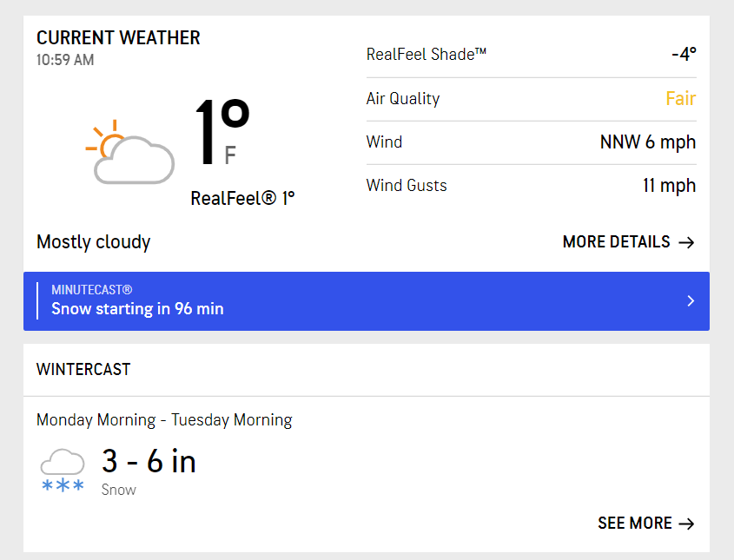The width and height of the screenshot is (734, 560).
Task: Click the Wind Gusts 11 mph value
Action: click(670, 186)
